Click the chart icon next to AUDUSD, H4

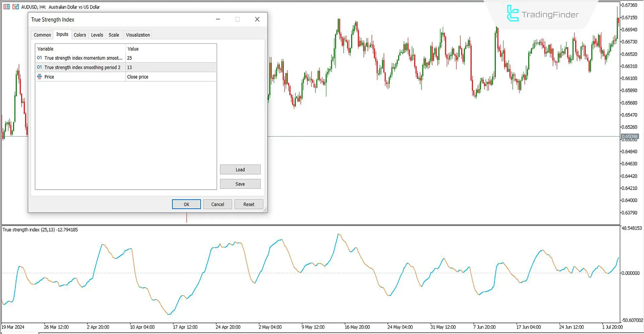pyautogui.click(x=15, y=7)
